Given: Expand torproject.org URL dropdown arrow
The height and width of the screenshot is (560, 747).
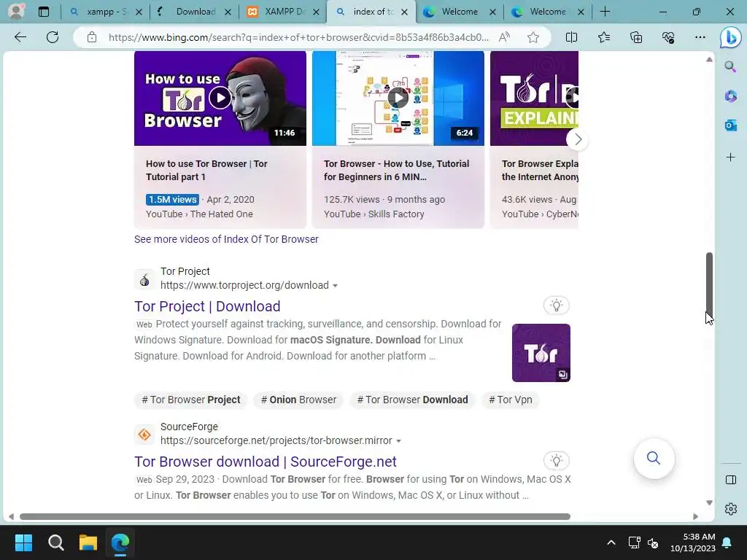Looking at the screenshot, I should 335,286.
